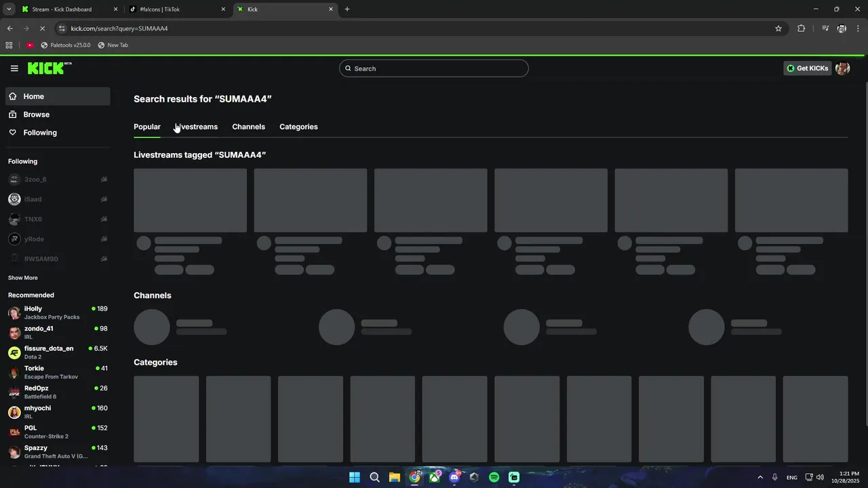Bookmark this page with the star
Image resolution: width=868 pixels, height=488 pixels.
(778, 28)
